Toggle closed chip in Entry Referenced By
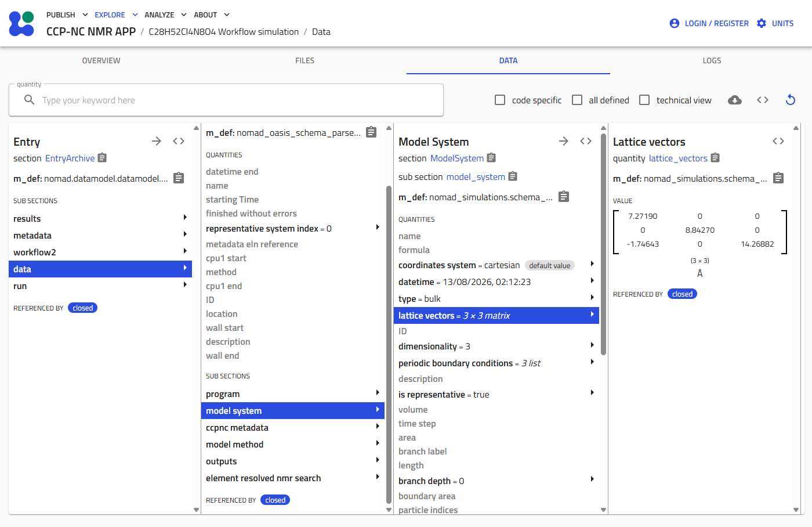The height and width of the screenshot is (527, 812). 83,308
